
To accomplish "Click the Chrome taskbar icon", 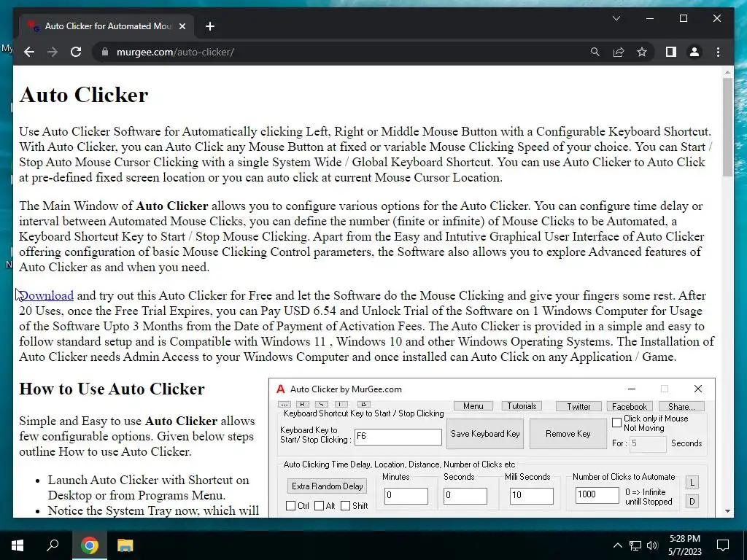I will (89, 545).
